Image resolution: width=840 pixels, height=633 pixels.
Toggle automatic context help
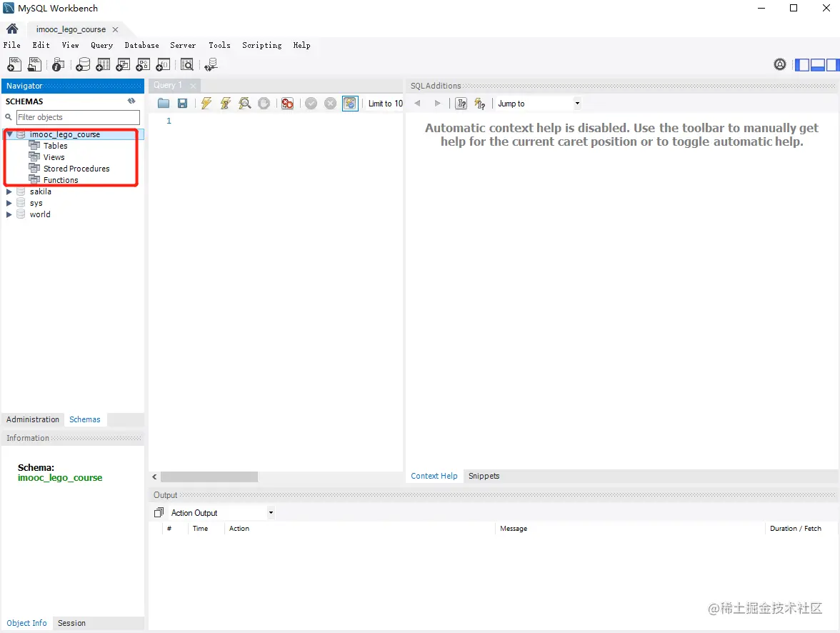pyautogui.click(x=480, y=104)
